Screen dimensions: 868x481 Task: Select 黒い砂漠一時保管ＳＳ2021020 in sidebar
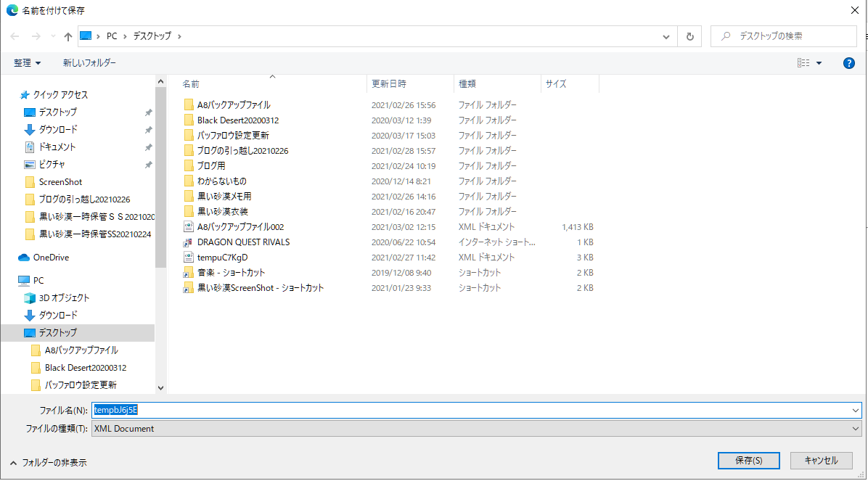click(x=97, y=217)
